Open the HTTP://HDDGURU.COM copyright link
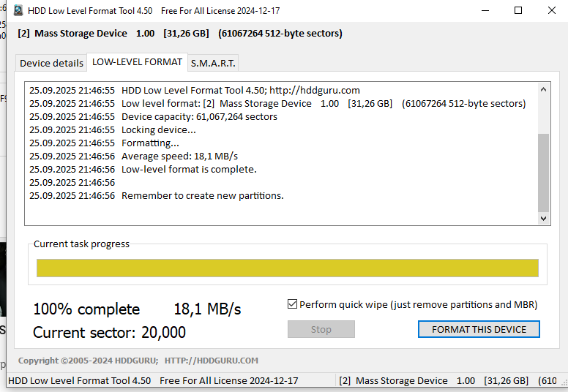 [x=212, y=361]
